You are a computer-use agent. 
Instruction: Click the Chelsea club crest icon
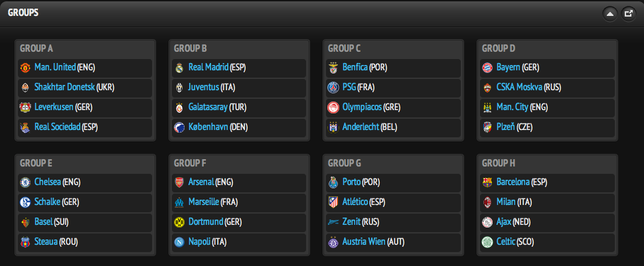[25, 182]
